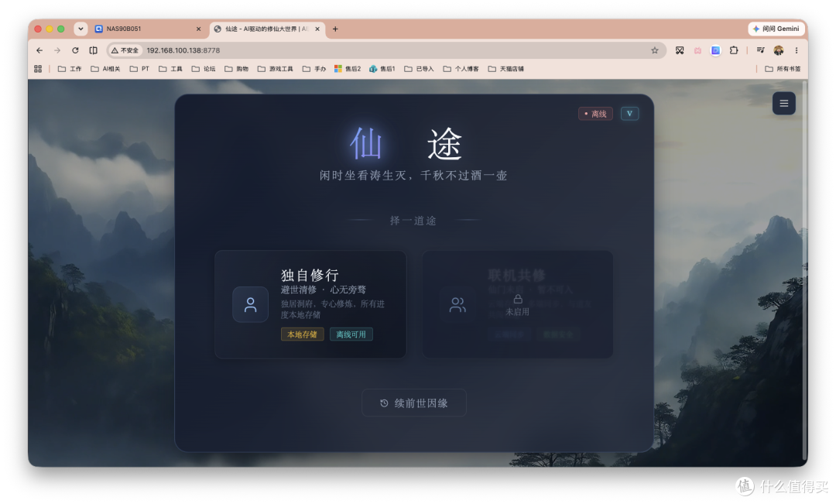Image resolution: width=836 pixels, height=504 pixels.
Task: Open the 个人博客 bookmark folder
Action: [461, 69]
